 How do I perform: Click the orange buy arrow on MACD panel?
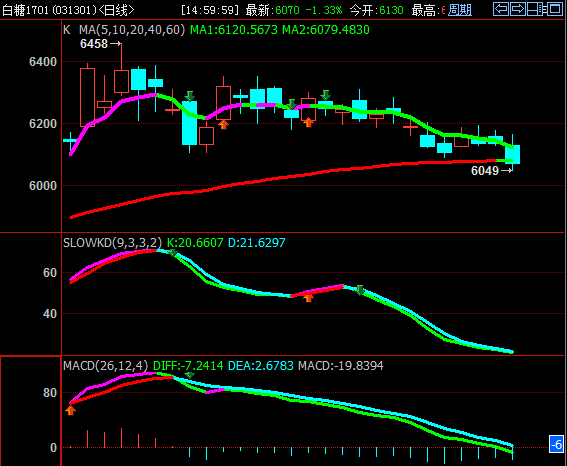tap(71, 410)
